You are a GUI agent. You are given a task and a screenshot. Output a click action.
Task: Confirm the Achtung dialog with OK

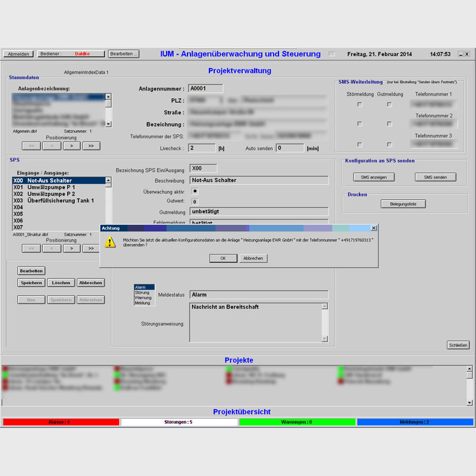click(223, 258)
